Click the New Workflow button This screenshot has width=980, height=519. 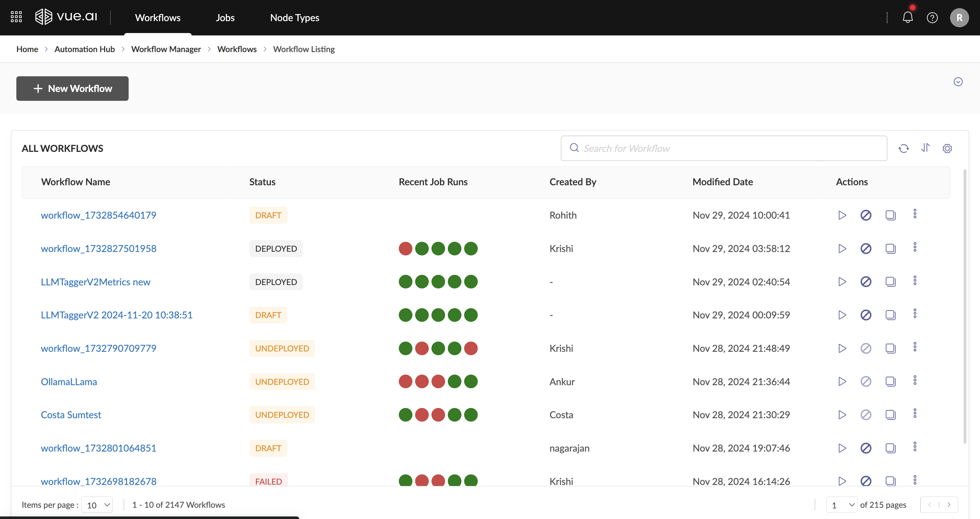click(72, 88)
